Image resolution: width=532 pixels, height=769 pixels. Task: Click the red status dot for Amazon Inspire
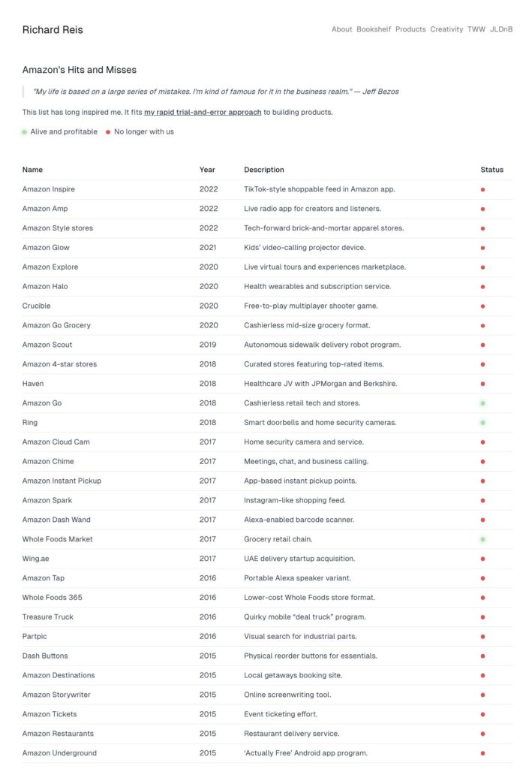click(x=482, y=190)
